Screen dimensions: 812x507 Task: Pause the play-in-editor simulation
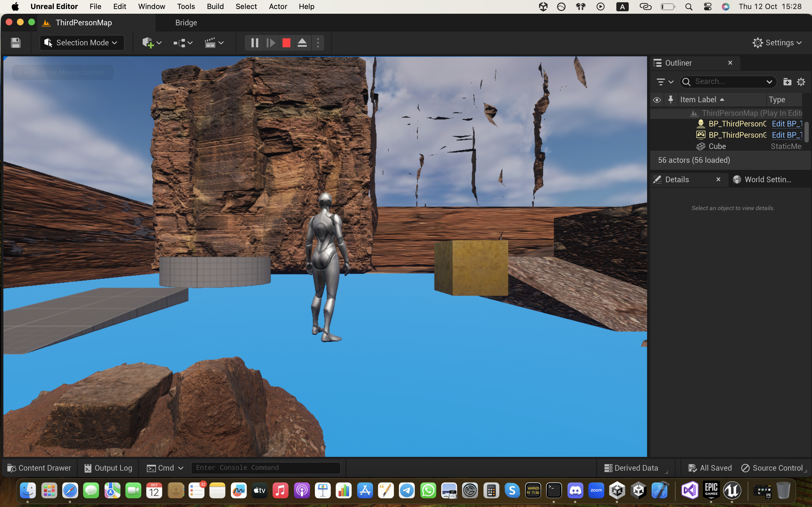254,43
